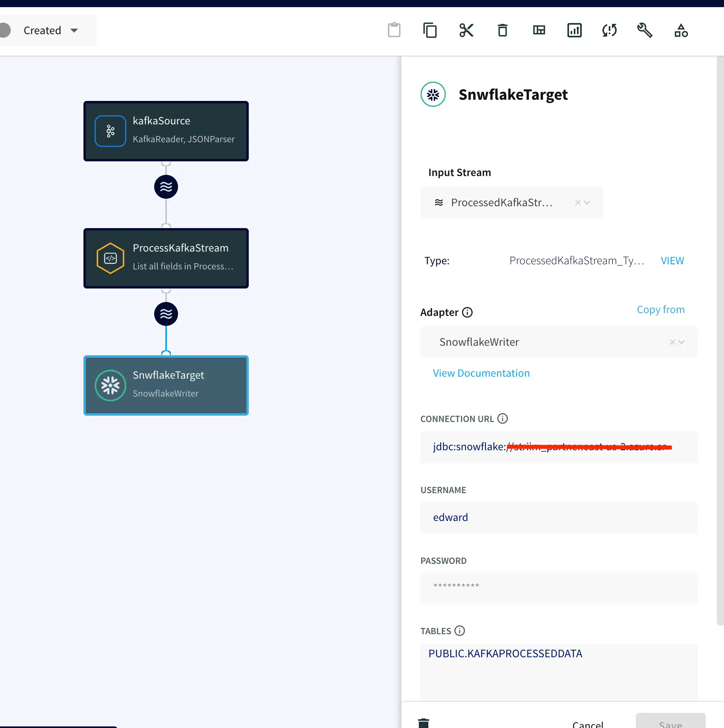Click the paste clipboard icon in toolbar

pyautogui.click(x=394, y=30)
